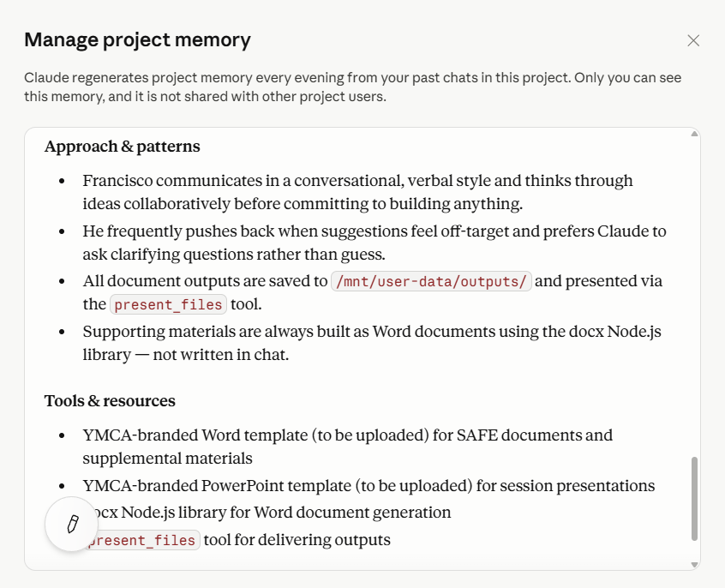Click the scrollbar up arrow

click(694, 135)
